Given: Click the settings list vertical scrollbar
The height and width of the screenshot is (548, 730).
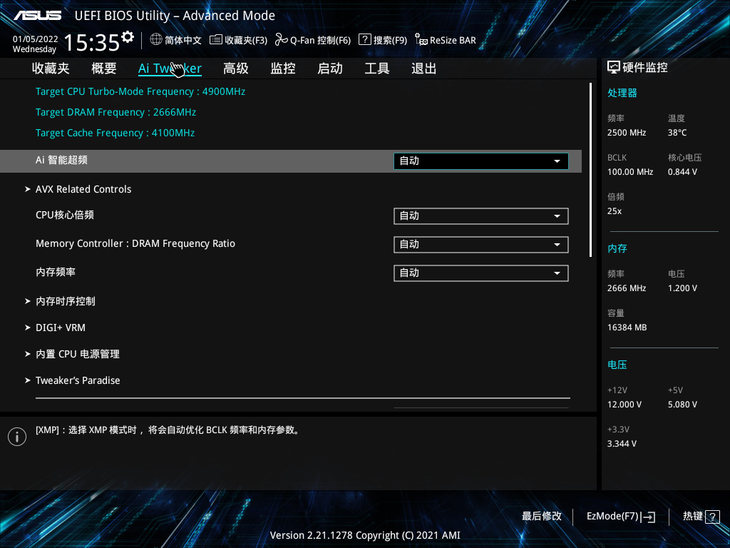Looking at the screenshot, I should tap(593, 170).
